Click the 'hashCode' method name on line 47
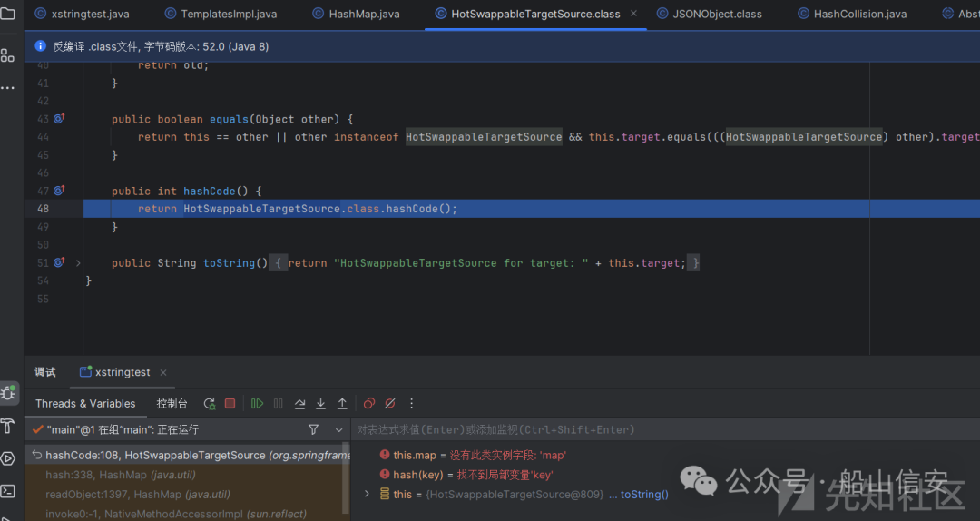 (210, 191)
